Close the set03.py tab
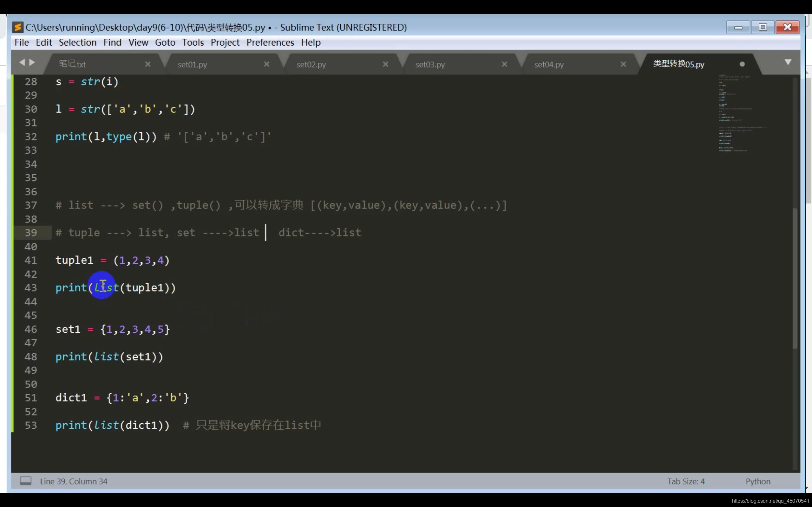 (504, 64)
